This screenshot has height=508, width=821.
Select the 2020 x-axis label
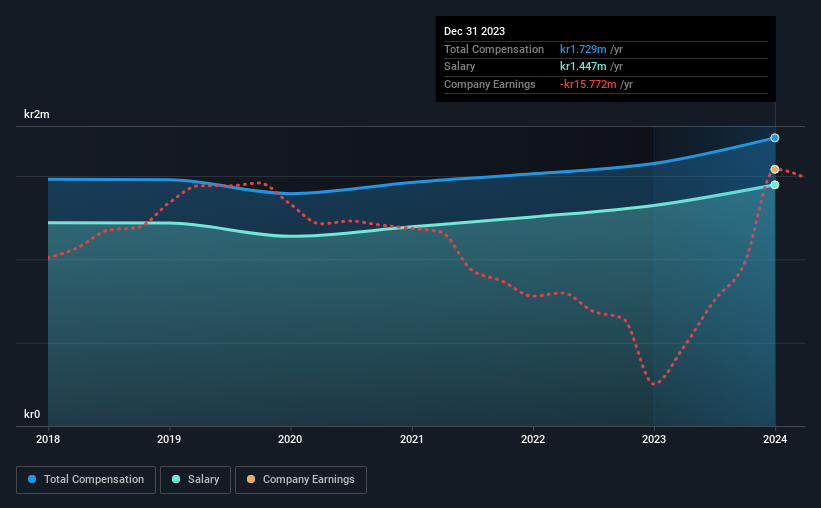pos(290,439)
